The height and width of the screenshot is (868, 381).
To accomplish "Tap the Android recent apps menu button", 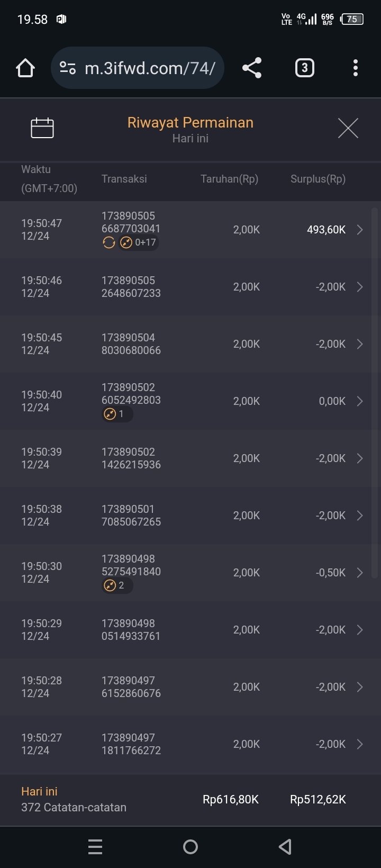I will click(95, 847).
